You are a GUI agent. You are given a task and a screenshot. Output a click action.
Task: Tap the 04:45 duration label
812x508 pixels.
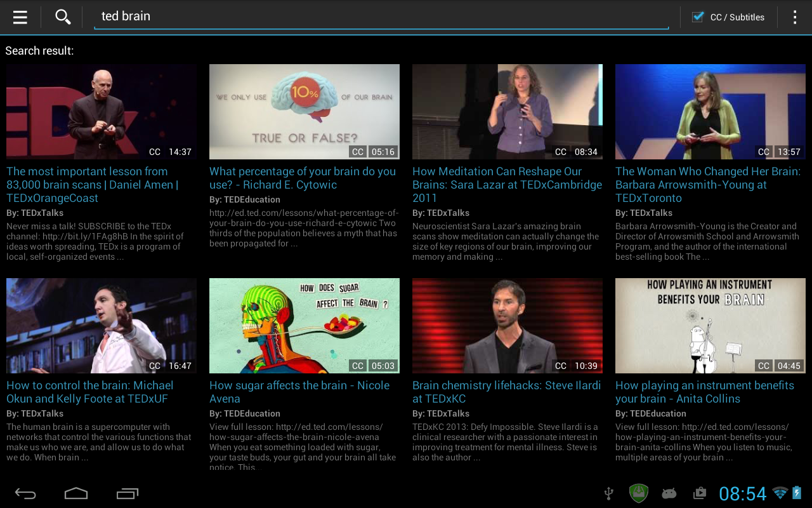789,366
